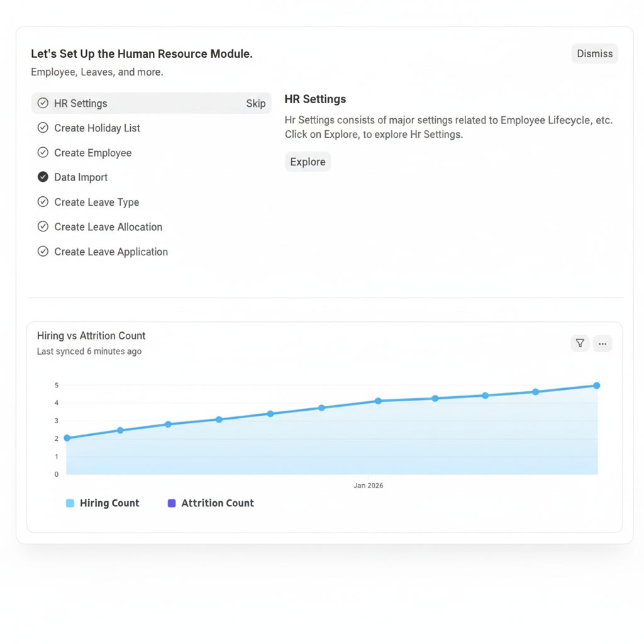Viewport: 644px width, 644px height.
Task: Click the Create Leave Type check icon
Action: (x=43, y=202)
